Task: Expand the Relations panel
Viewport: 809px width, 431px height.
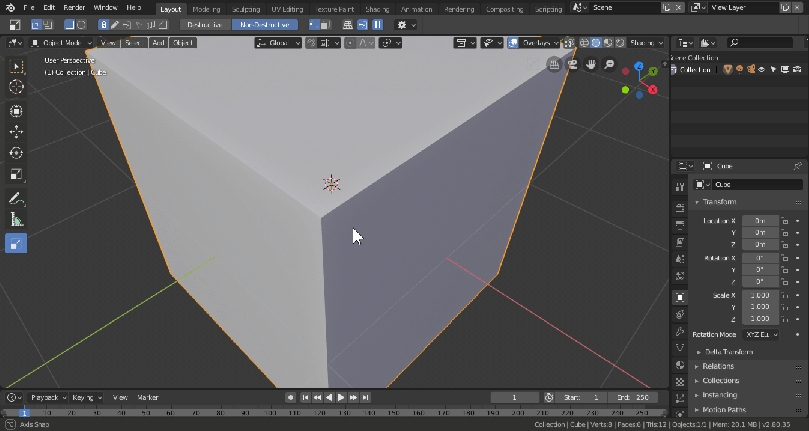Action: click(x=718, y=366)
